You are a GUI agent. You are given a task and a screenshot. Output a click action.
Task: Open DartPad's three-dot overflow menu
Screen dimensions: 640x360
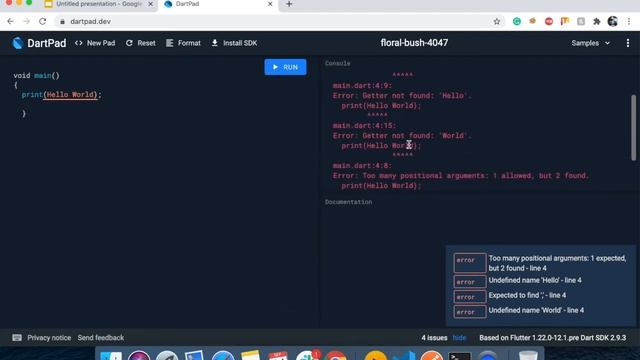click(628, 43)
